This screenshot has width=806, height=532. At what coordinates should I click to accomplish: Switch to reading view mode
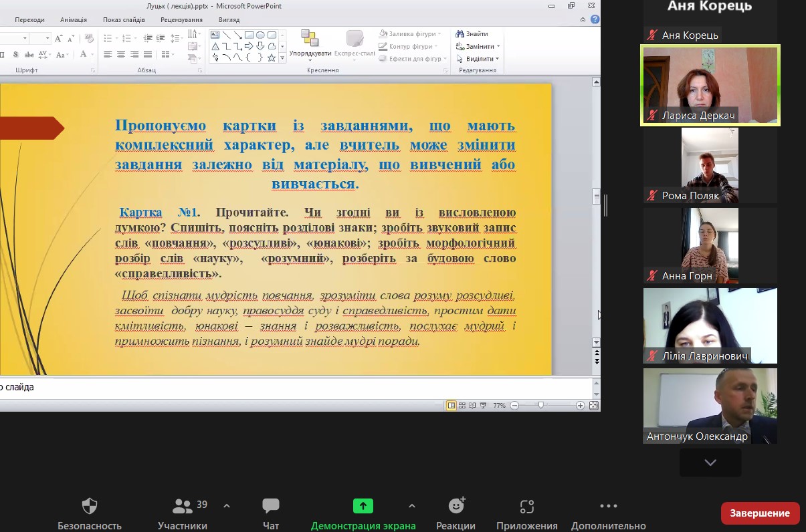point(473,406)
